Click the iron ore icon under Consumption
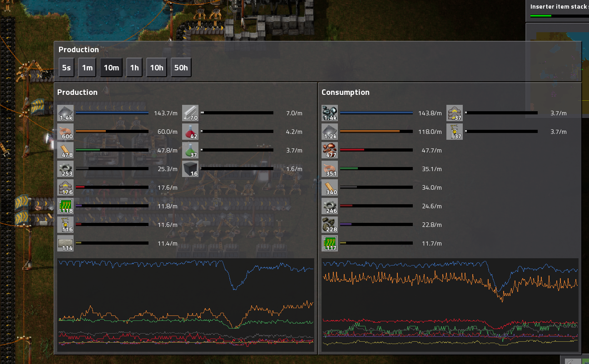This screenshot has height=364, width=589. [x=330, y=113]
